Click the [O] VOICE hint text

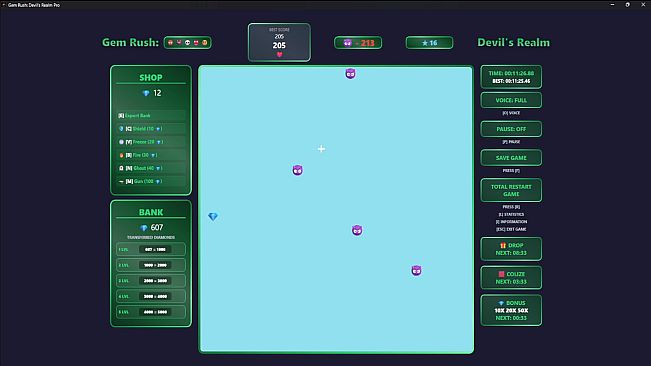coord(511,113)
